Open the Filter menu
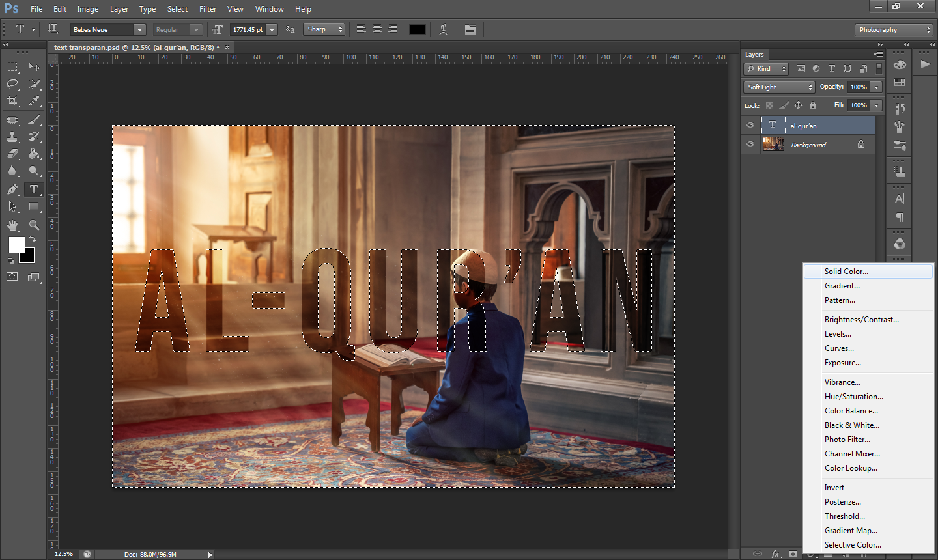This screenshot has height=560, width=938. [x=208, y=9]
